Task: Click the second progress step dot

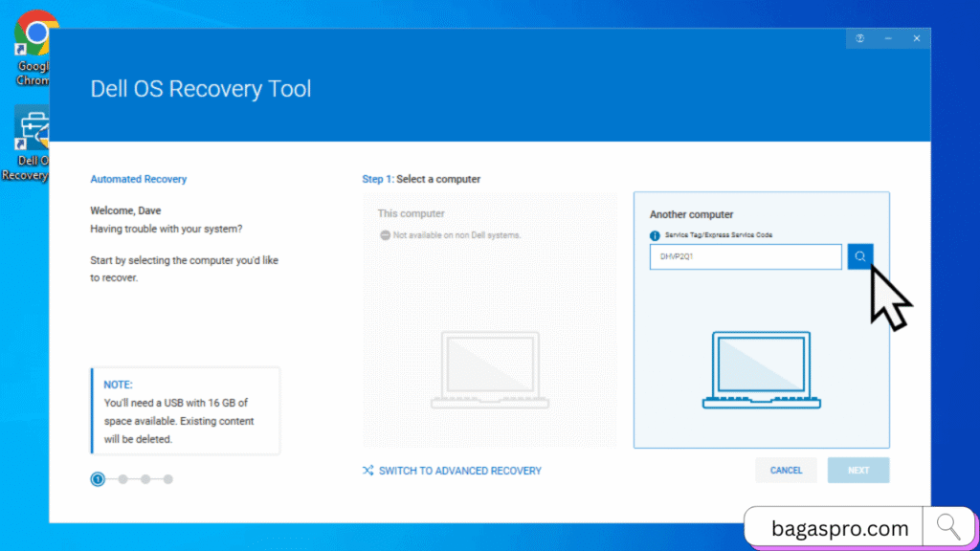Action: tap(122, 478)
